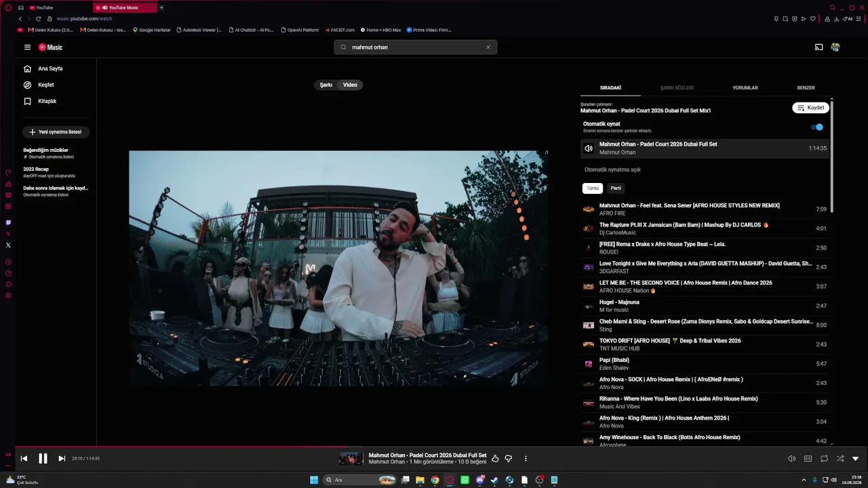Play TOKYO DRIFT [AFRO HOUSE] from queue

point(705,344)
